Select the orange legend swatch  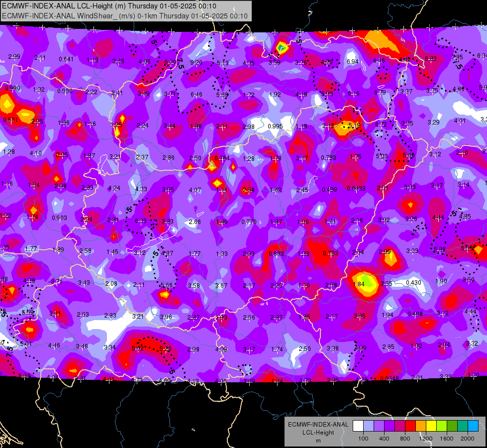pos(421,426)
